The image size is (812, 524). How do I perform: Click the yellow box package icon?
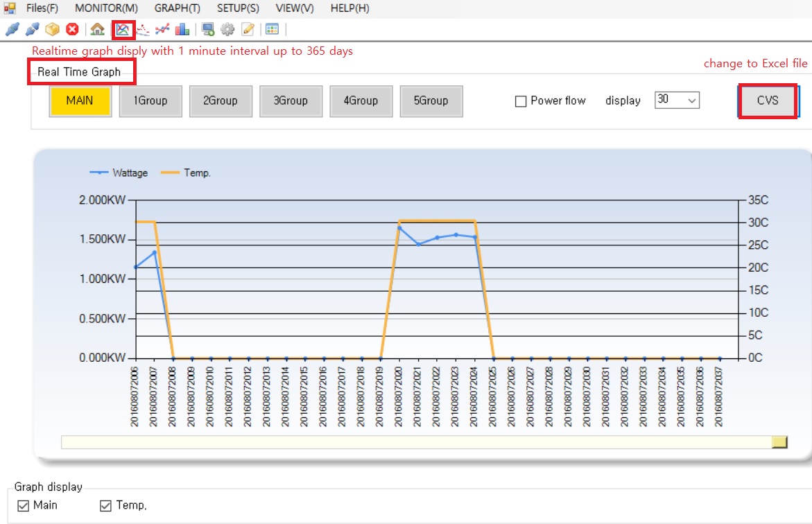[52, 30]
